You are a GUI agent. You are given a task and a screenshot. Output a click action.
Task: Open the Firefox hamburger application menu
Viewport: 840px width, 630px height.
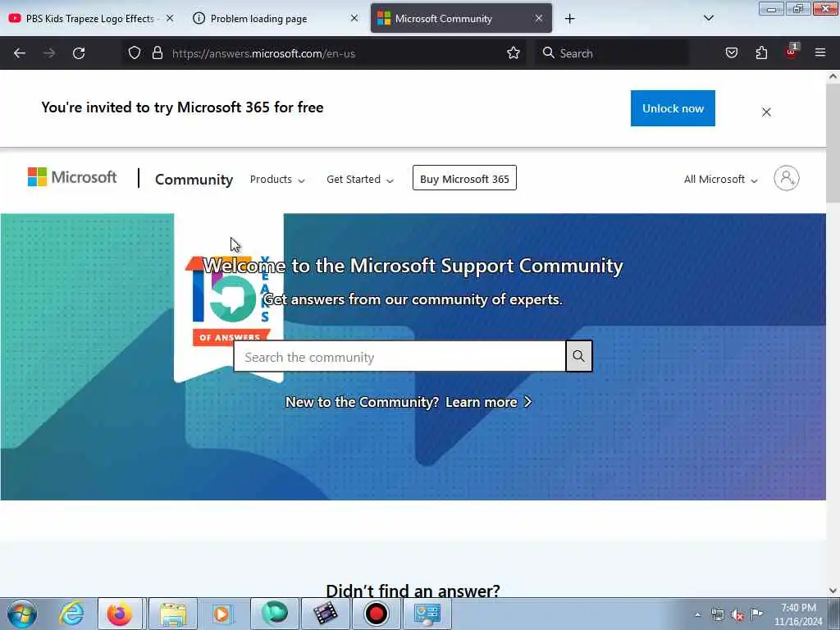click(820, 52)
